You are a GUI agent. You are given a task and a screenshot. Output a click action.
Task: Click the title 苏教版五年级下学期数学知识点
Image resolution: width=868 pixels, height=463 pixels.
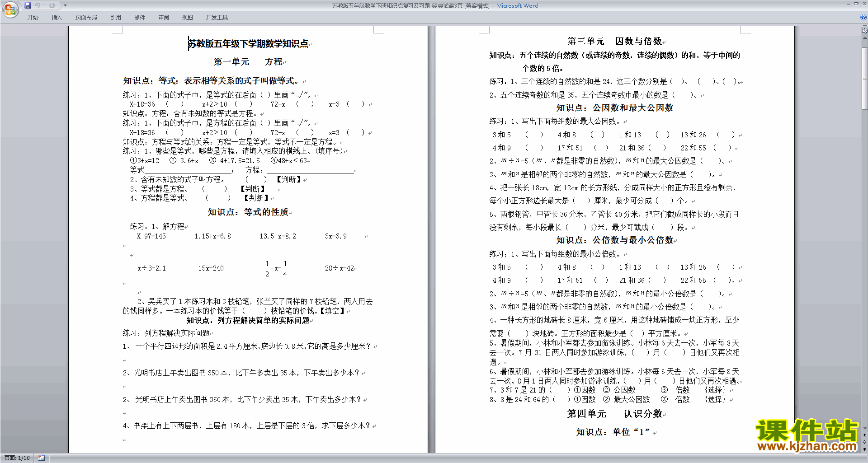click(x=248, y=44)
